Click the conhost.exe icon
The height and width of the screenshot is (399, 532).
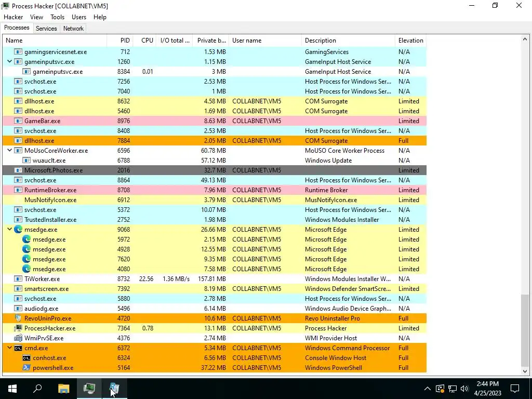coord(26,358)
